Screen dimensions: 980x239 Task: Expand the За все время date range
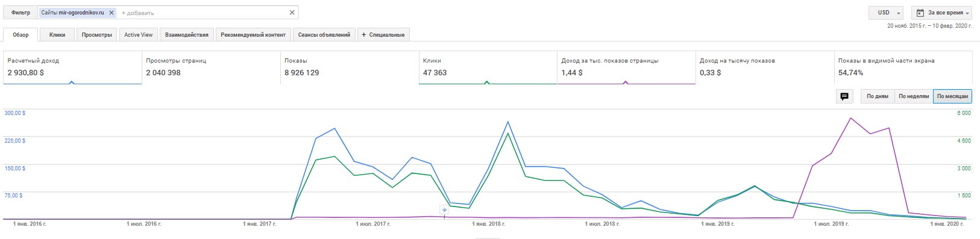point(941,13)
